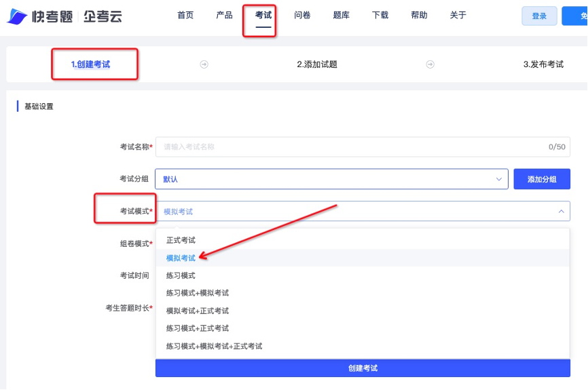
Task: Open the 问卷 navigation item
Action: (302, 16)
